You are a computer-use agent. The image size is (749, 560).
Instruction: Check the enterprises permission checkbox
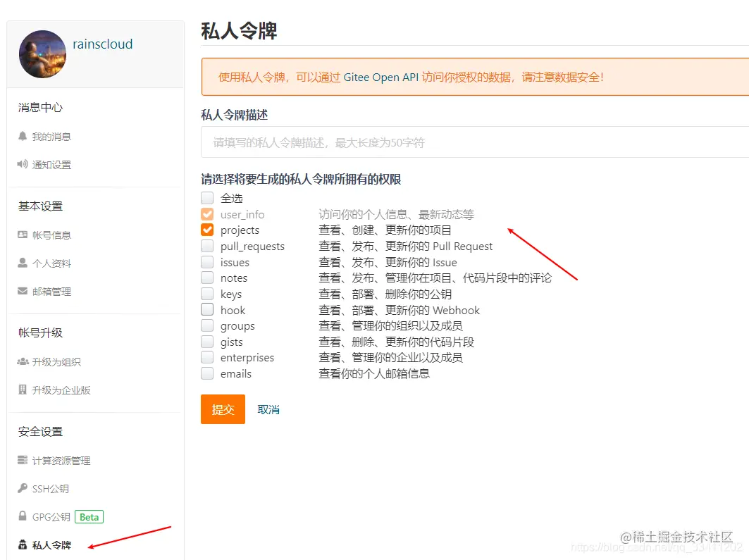pyautogui.click(x=207, y=358)
